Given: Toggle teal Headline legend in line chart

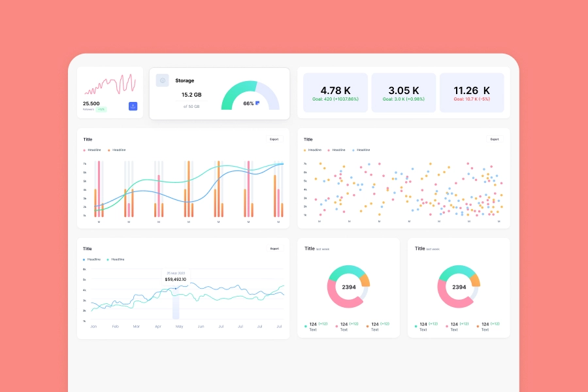Looking at the screenshot, I should point(116,259).
